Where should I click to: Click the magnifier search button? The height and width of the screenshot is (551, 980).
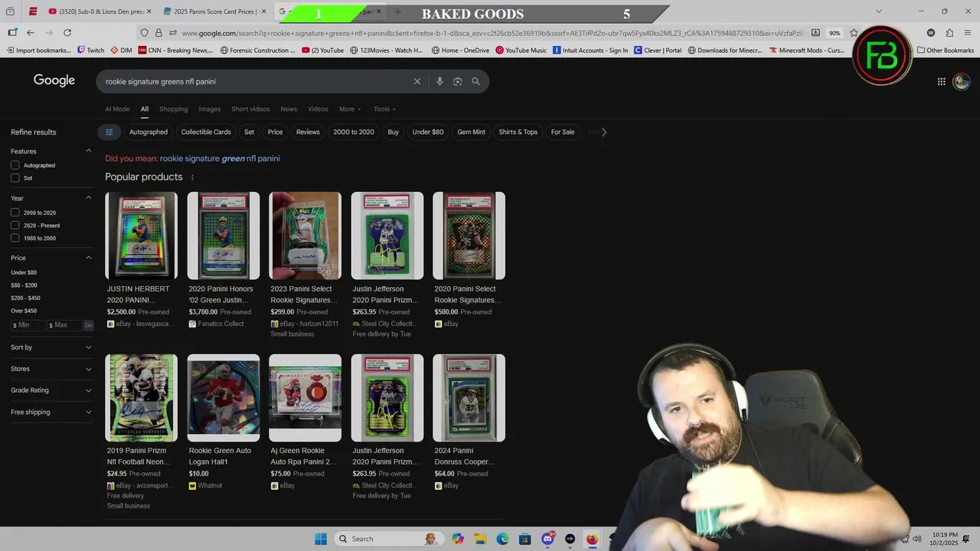coord(475,81)
